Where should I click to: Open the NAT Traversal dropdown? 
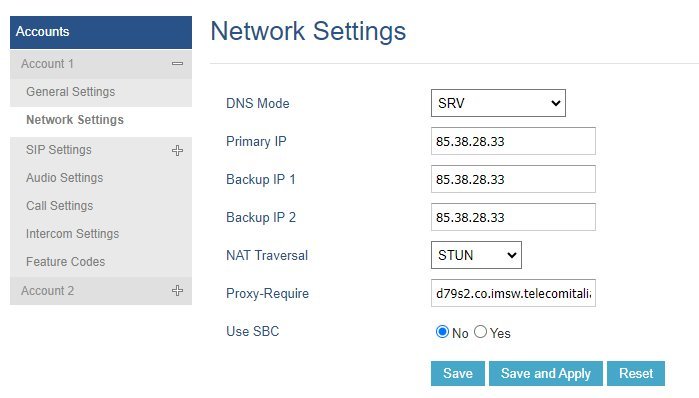pos(476,255)
